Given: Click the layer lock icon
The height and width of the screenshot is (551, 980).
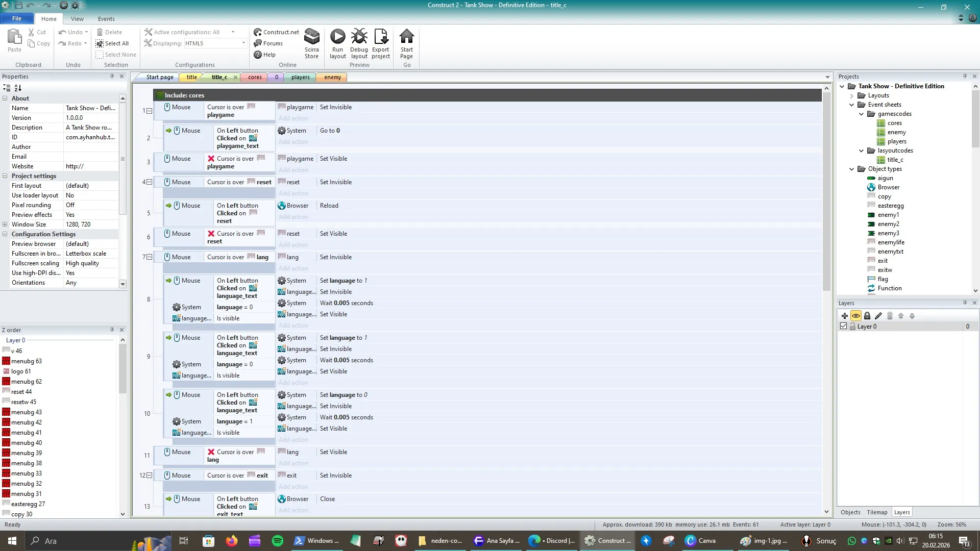Looking at the screenshot, I should click(867, 316).
